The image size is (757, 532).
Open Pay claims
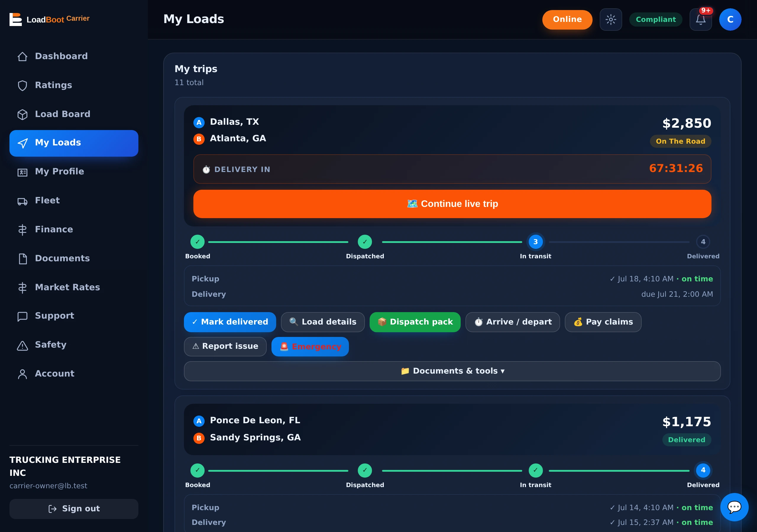[x=603, y=322]
